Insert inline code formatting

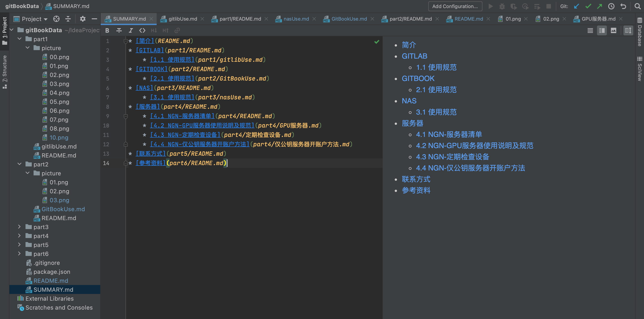142,30
